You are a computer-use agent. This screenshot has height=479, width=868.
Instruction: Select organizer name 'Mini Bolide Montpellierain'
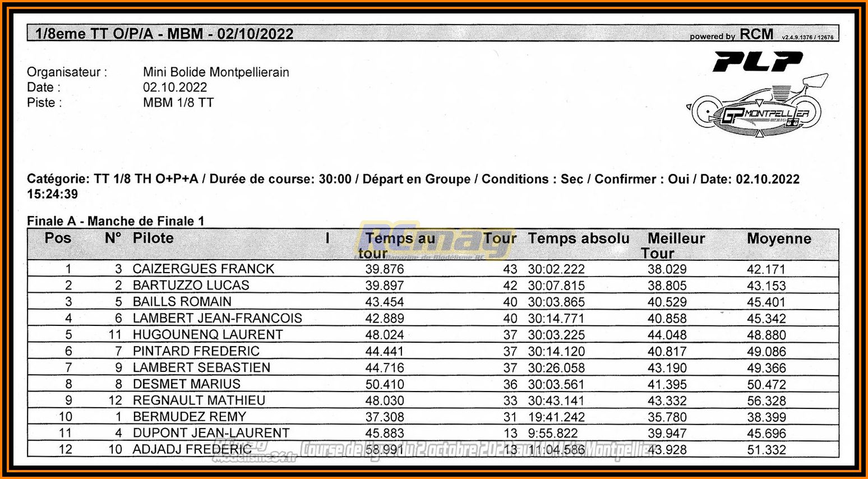(216, 72)
